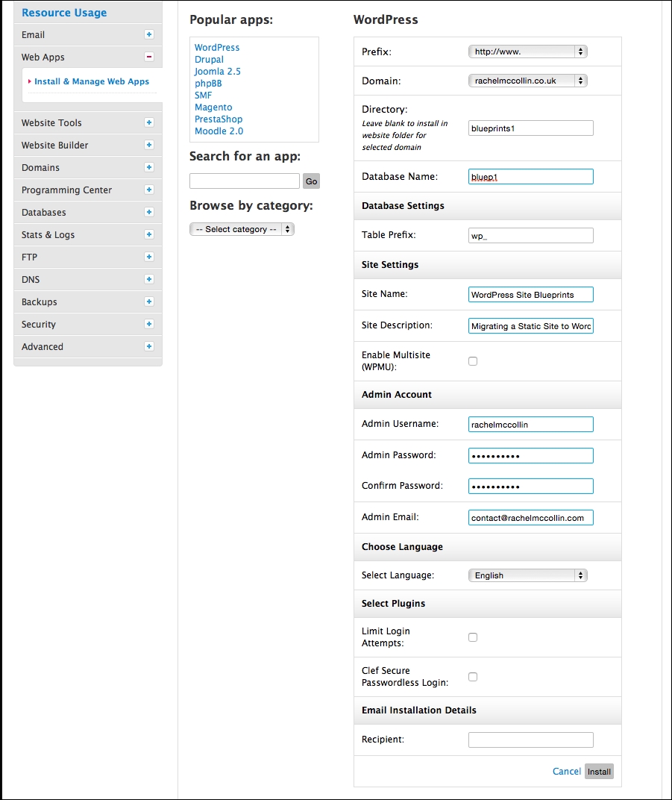Open the Select Language dropdown

(528, 575)
